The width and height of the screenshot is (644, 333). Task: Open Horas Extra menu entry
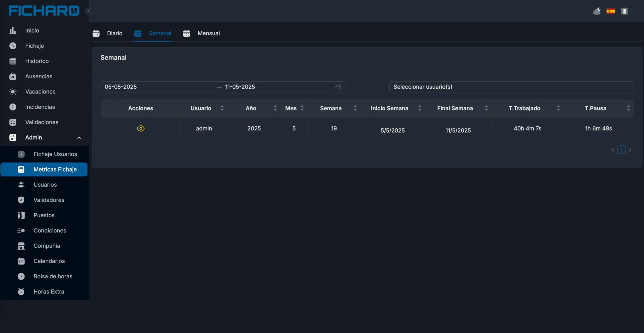[49, 292]
